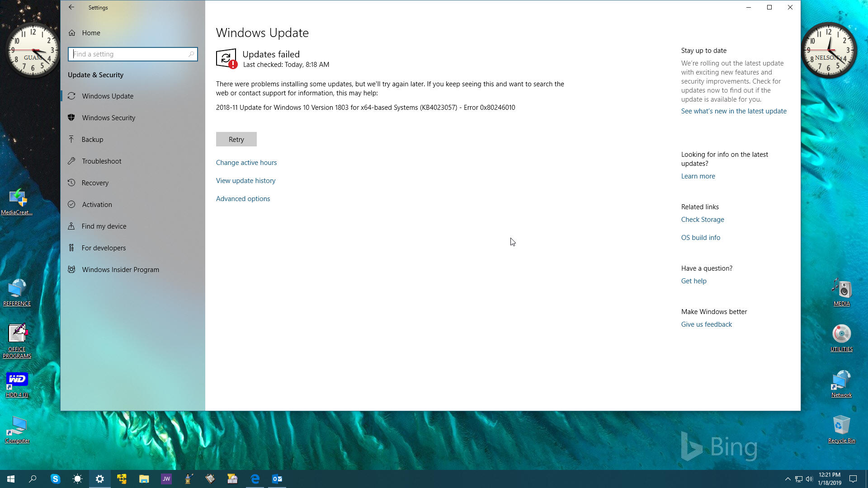
Task: Click the GUAM clock gadget
Action: [x=33, y=50]
